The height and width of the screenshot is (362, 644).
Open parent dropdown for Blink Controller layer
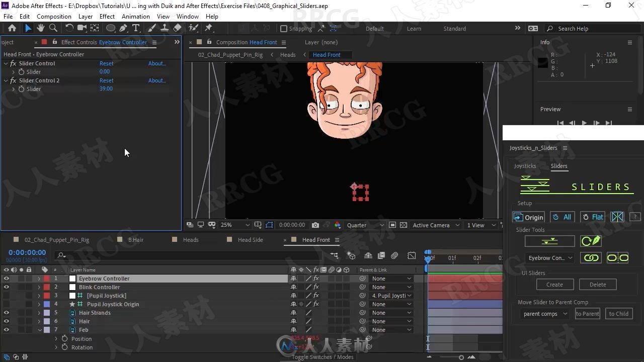tap(392, 287)
